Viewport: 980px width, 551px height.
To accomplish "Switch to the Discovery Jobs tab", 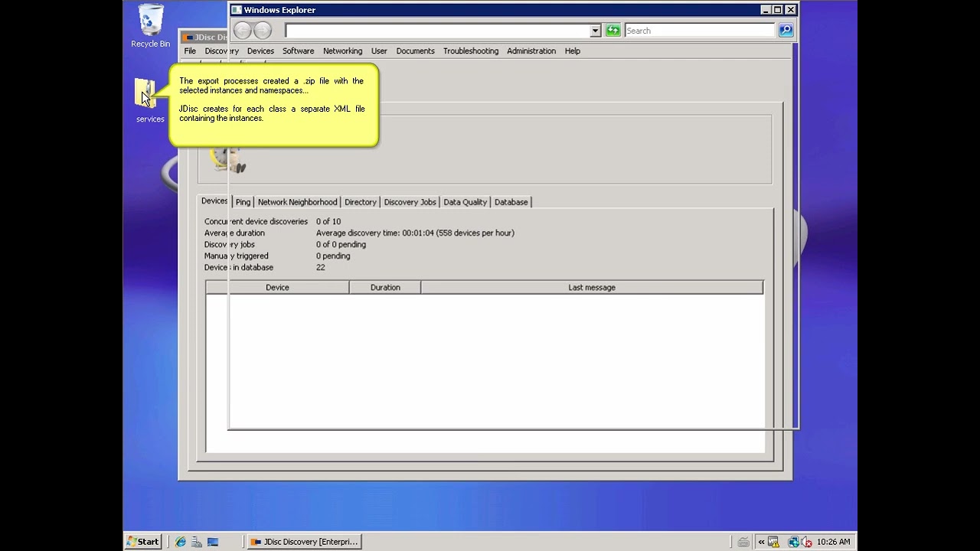I will click(x=410, y=202).
